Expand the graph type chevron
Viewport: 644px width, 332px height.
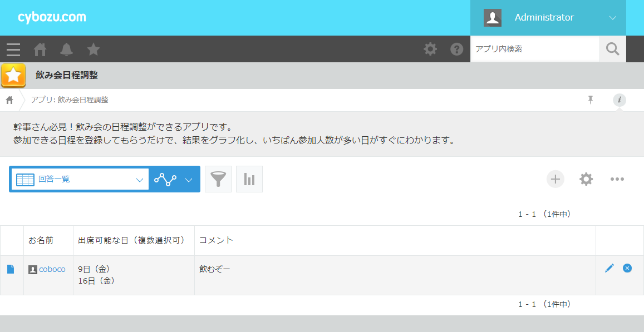189,179
